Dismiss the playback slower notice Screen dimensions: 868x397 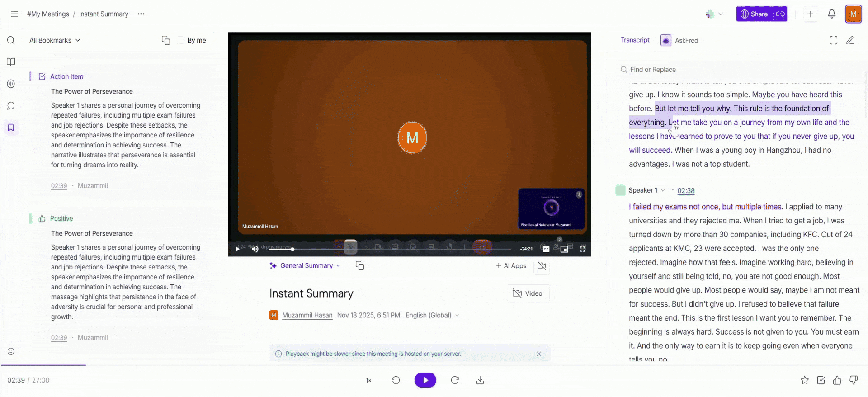[x=539, y=354]
